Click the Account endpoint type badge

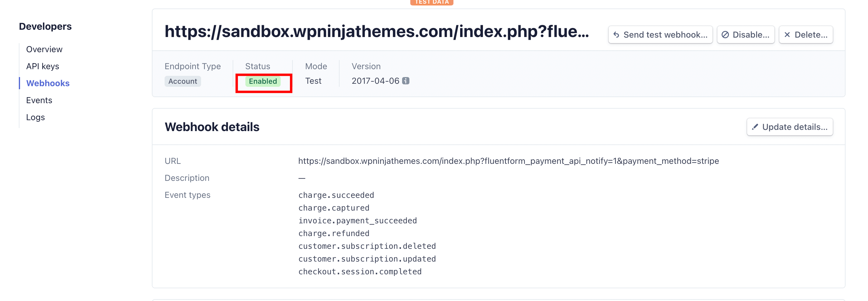[182, 81]
